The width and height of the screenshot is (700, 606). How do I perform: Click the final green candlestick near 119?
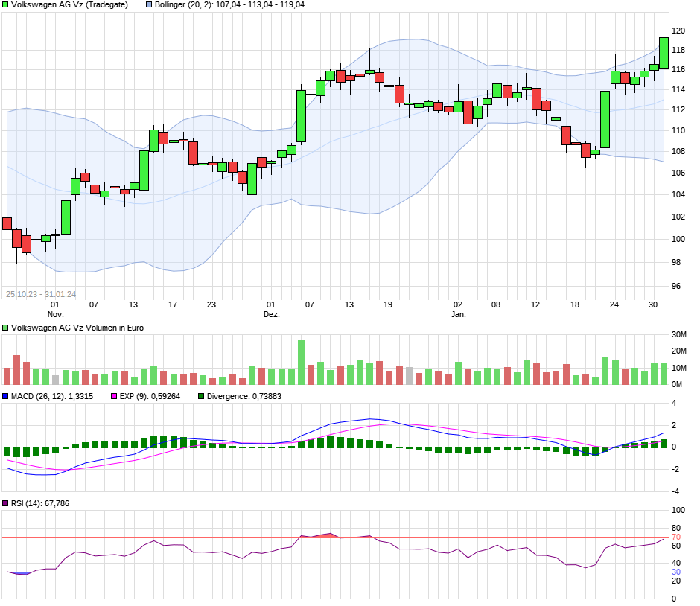(x=664, y=53)
